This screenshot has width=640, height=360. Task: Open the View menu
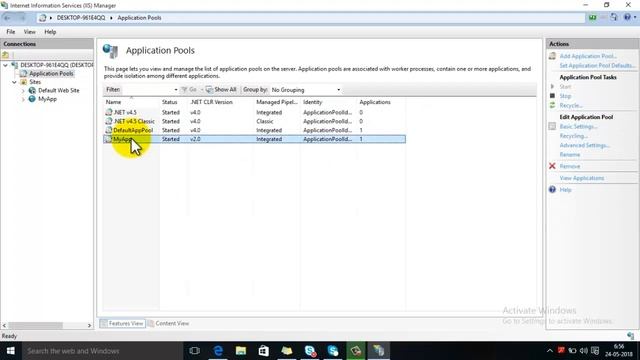pos(29,32)
